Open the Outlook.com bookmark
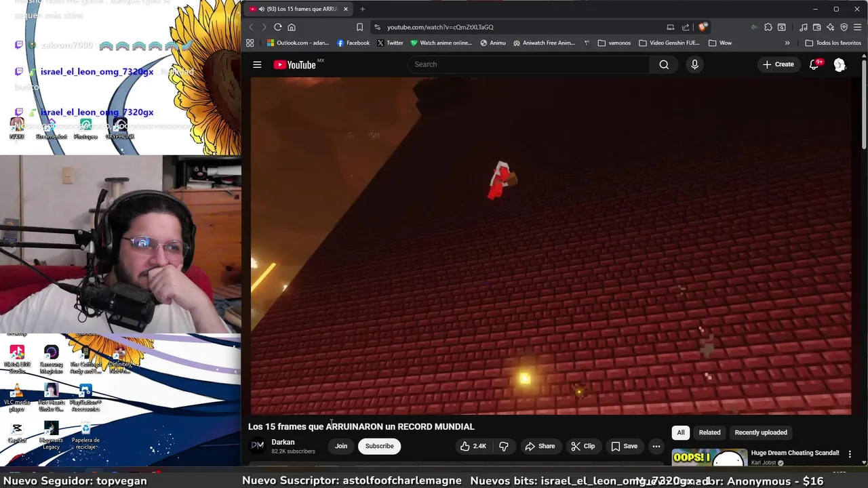The image size is (868, 488). (298, 43)
